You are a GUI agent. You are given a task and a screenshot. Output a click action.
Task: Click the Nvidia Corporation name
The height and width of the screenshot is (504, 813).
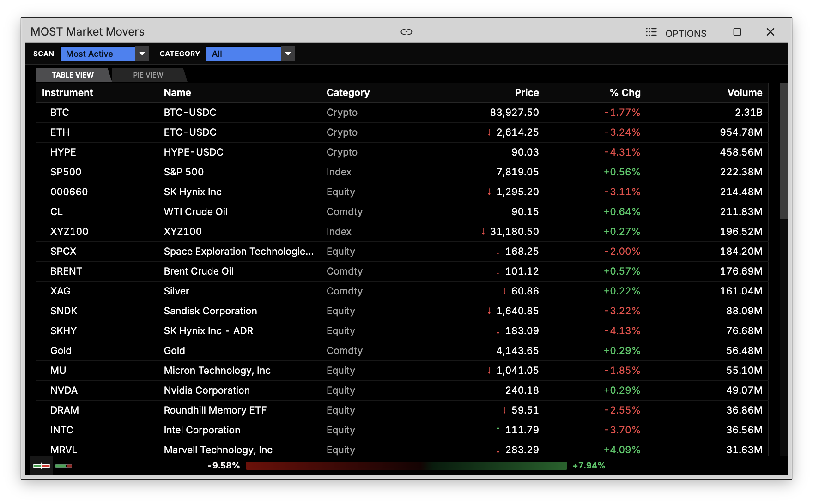206,390
